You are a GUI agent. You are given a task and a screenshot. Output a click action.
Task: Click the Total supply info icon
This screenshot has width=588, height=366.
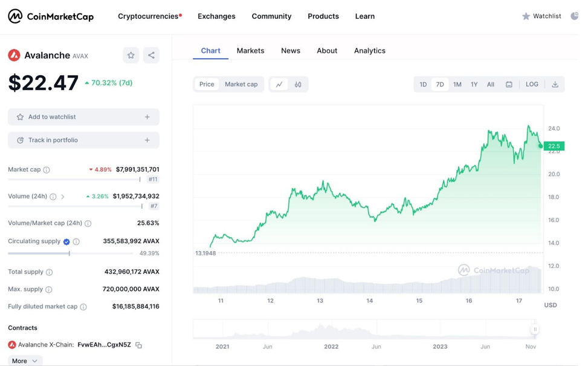[x=49, y=272]
